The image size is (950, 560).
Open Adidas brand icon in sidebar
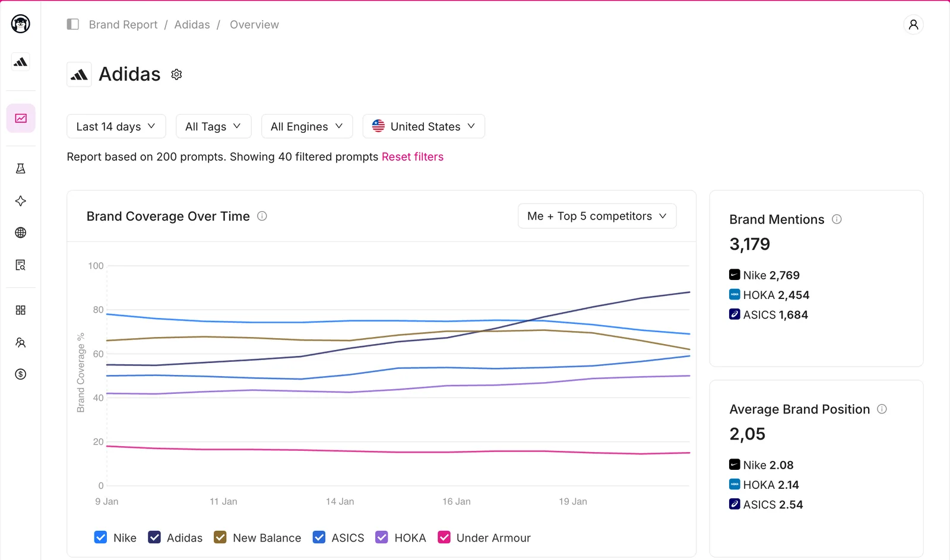tap(21, 62)
